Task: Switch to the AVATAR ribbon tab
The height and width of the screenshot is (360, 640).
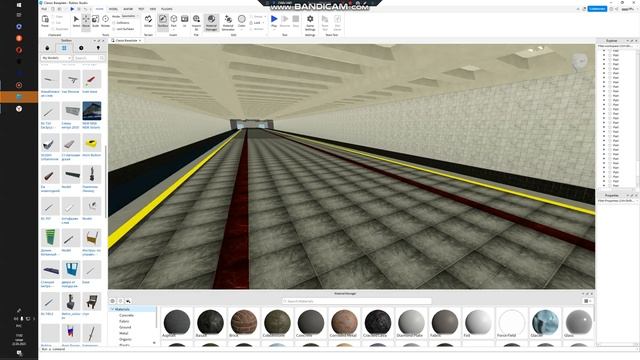Action: tap(128, 9)
